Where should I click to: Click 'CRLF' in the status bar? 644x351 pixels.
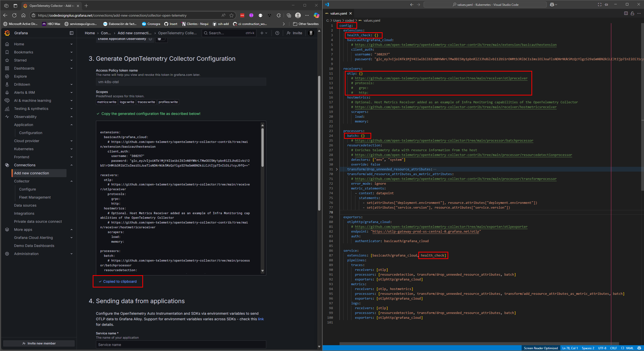[614, 348]
